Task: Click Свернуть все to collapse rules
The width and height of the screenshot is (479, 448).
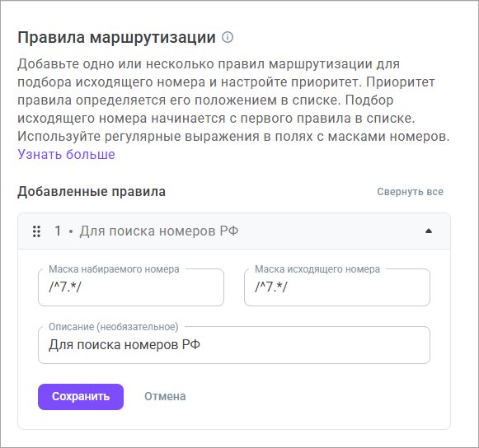Action: 410,192
